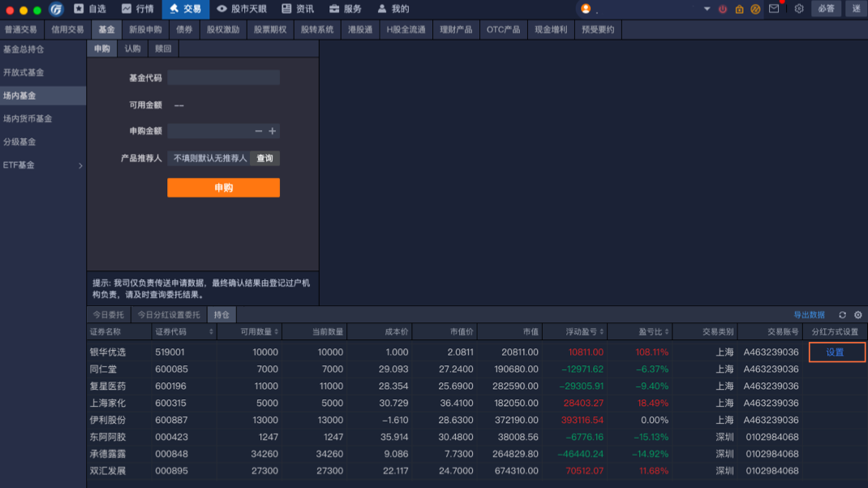Click 设置 for 银华优选 dividend method
Screen dimensions: 868x488
click(x=836, y=352)
